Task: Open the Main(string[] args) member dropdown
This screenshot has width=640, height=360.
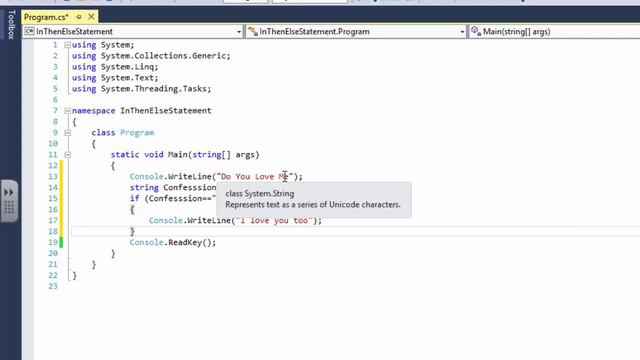Action: pyautogui.click(x=554, y=31)
